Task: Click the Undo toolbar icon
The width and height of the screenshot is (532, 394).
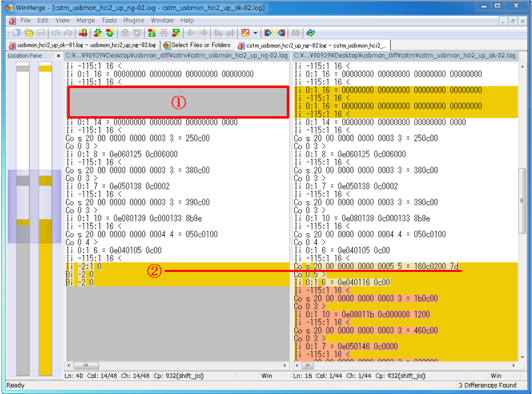Action: [56, 33]
